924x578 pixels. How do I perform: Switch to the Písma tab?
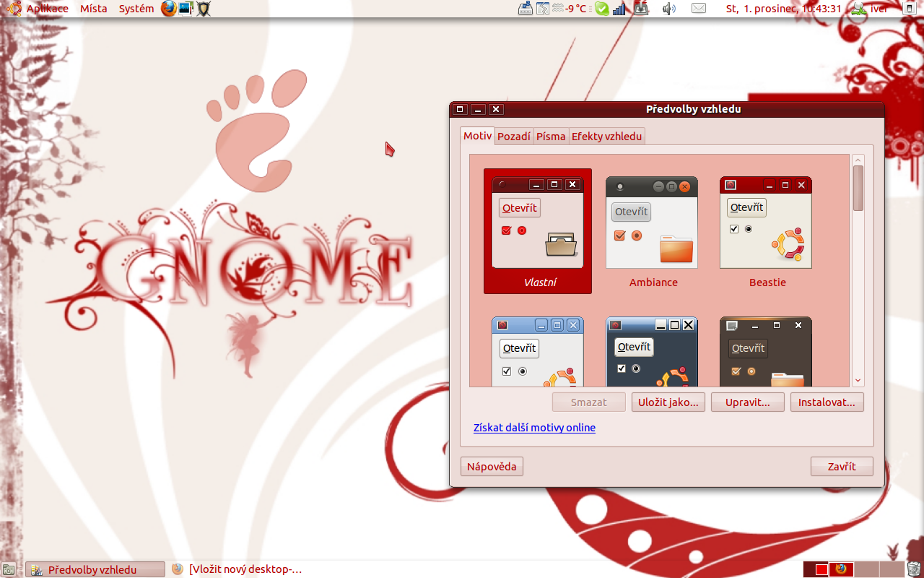click(551, 136)
